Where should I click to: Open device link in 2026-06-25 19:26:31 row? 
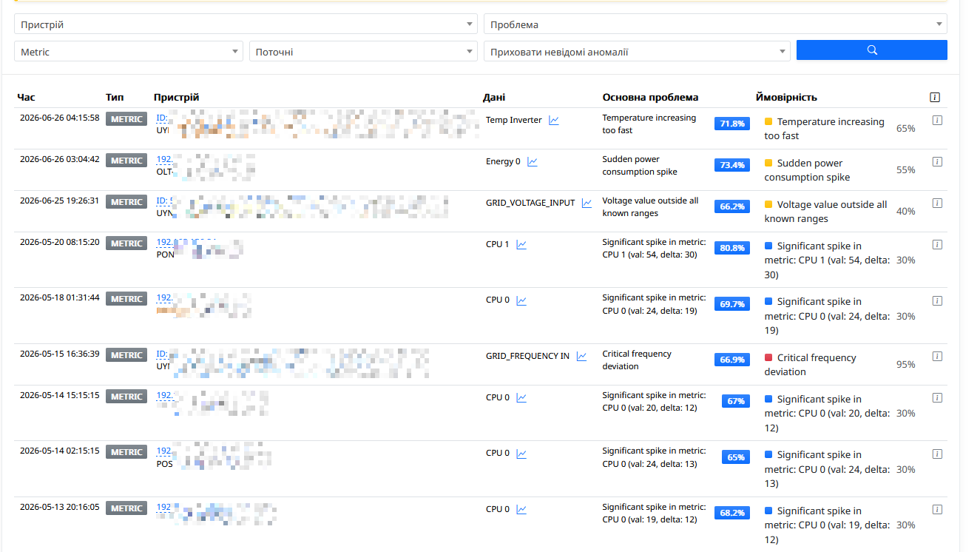(x=165, y=201)
